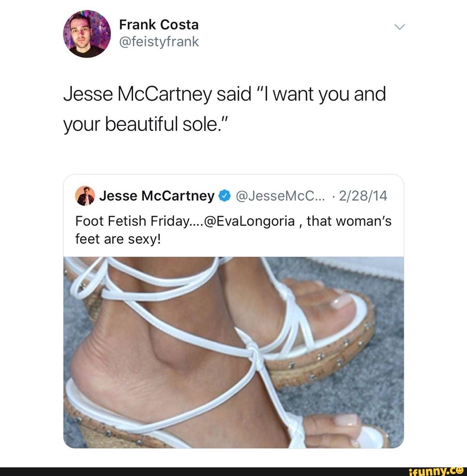Open the sandal photo in quoted tweet
467x476 pixels.
[x=233, y=352]
